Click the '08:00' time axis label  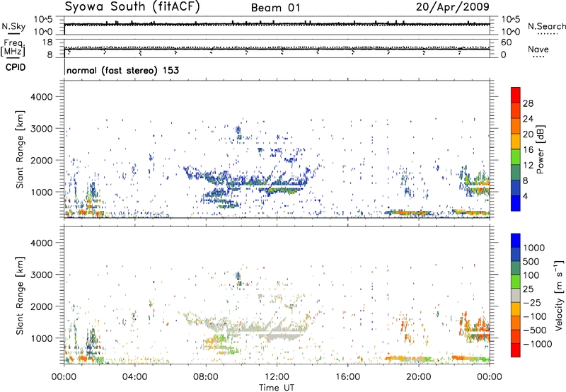(206, 377)
